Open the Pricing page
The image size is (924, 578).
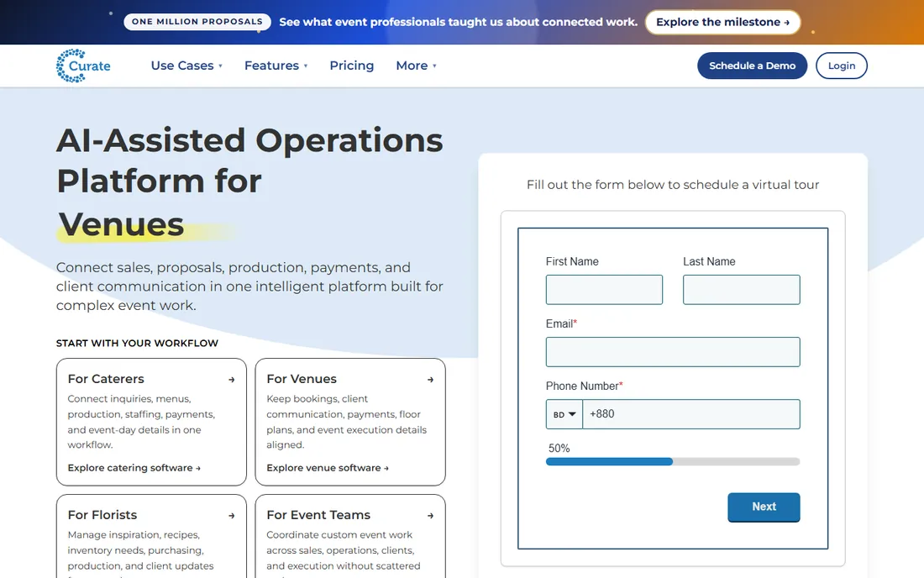(352, 66)
